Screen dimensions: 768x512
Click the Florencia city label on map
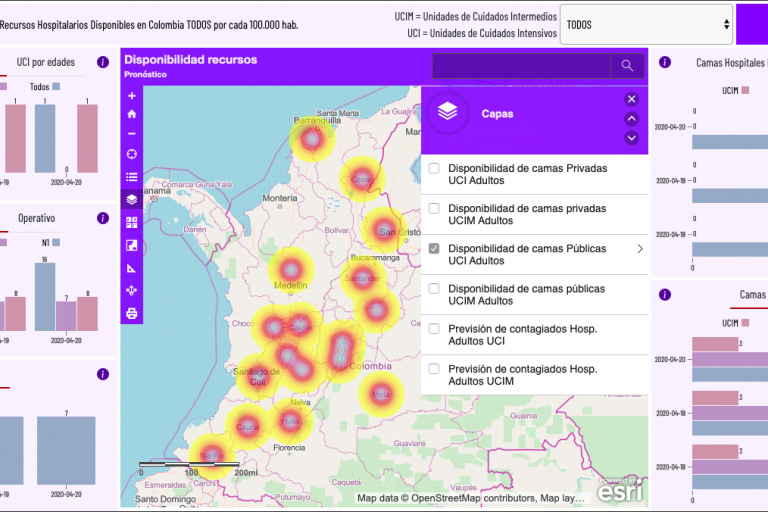pyautogui.click(x=289, y=447)
